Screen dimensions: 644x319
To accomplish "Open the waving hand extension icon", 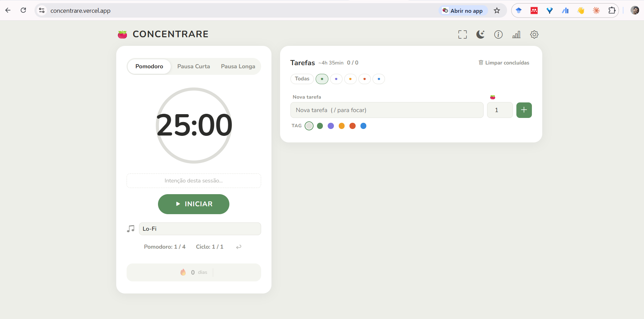I will coord(581,11).
